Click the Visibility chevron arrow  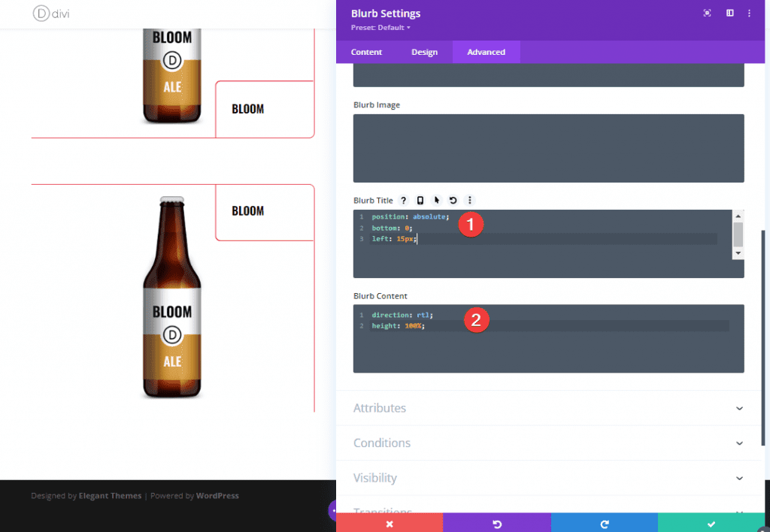pyautogui.click(x=739, y=478)
